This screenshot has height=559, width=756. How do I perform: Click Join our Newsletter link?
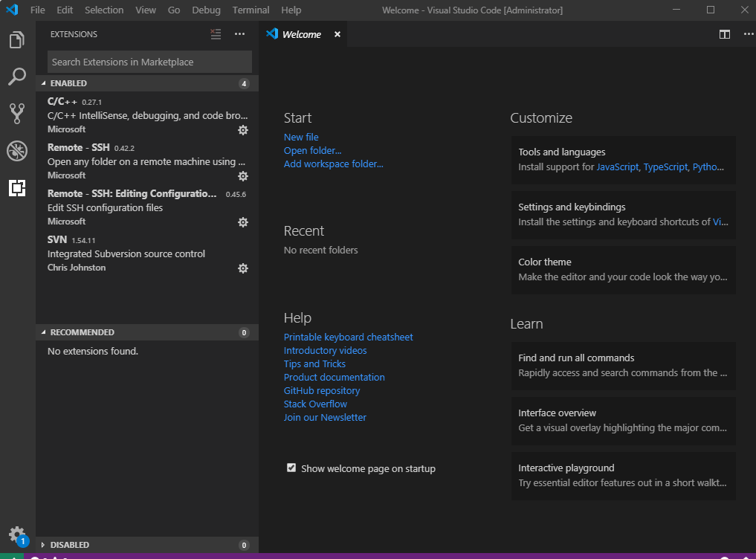(325, 417)
